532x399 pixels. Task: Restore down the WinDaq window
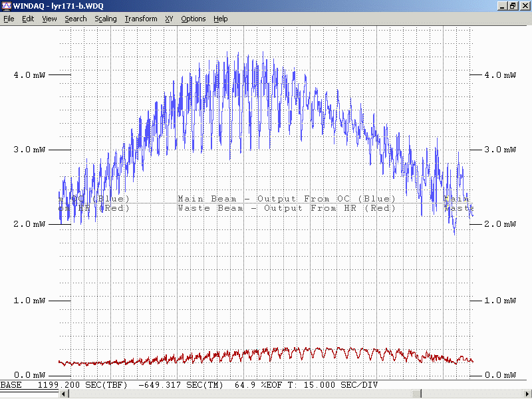(x=513, y=6)
